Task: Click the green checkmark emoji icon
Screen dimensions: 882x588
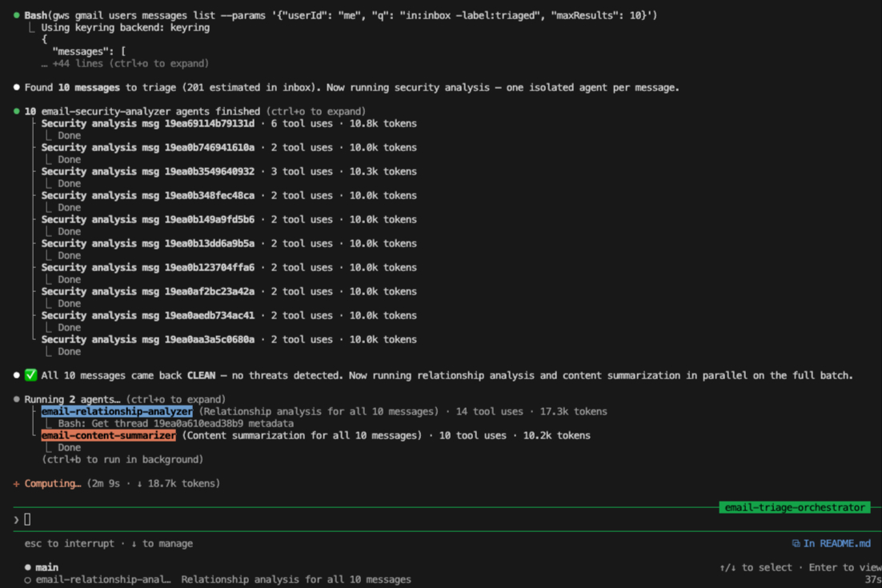Action: pyautogui.click(x=31, y=375)
